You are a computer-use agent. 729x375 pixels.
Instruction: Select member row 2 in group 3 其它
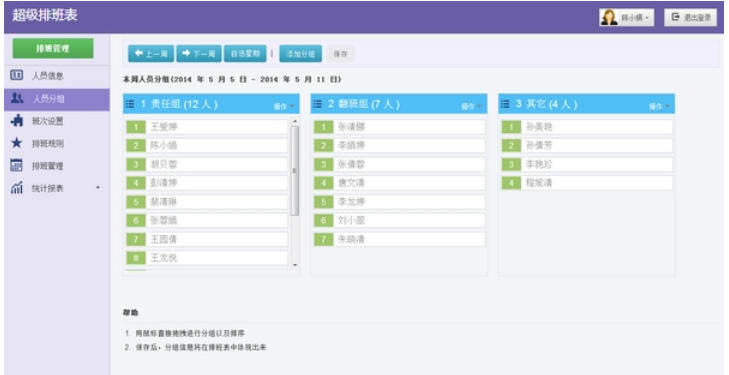587,145
